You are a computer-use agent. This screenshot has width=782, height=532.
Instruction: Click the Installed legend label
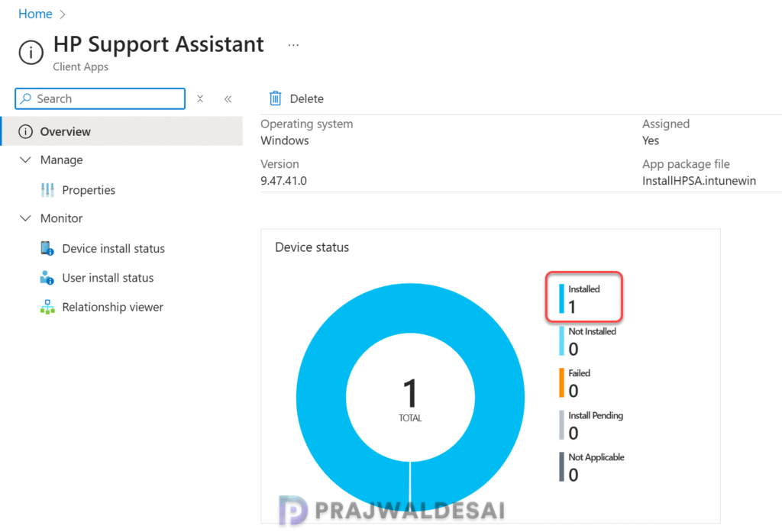(x=584, y=289)
